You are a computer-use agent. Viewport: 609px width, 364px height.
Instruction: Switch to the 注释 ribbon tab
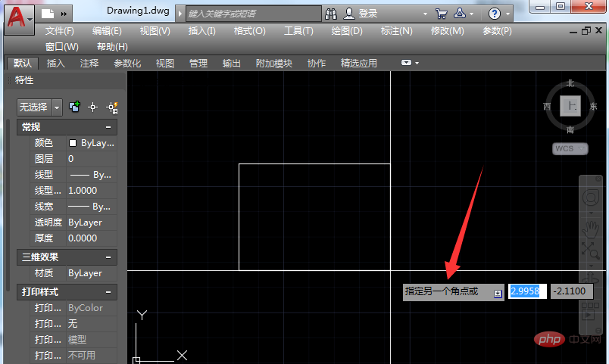tap(89, 64)
